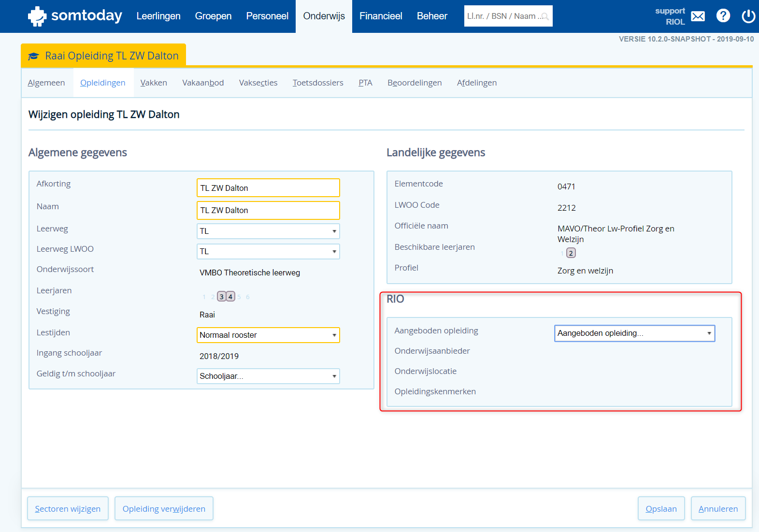Image resolution: width=759 pixels, height=532 pixels.
Task: Open the Beheer menu
Action: point(432,16)
